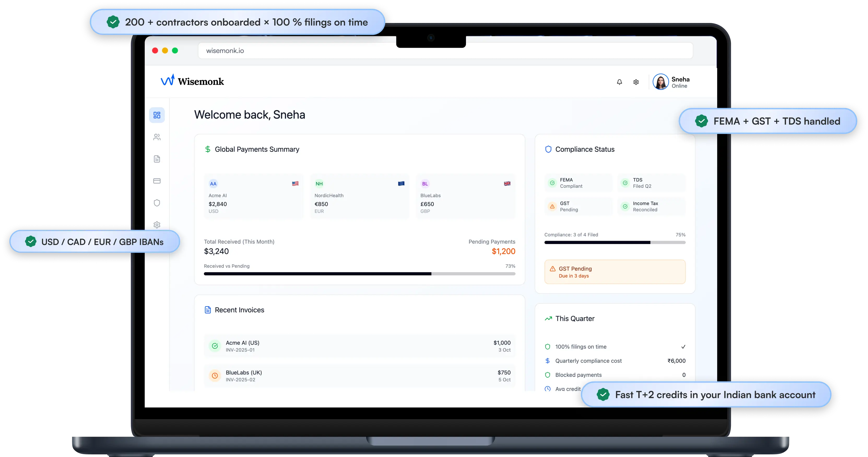
Task: Open the Compliance shield icon in sidebar
Action: tap(157, 203)
